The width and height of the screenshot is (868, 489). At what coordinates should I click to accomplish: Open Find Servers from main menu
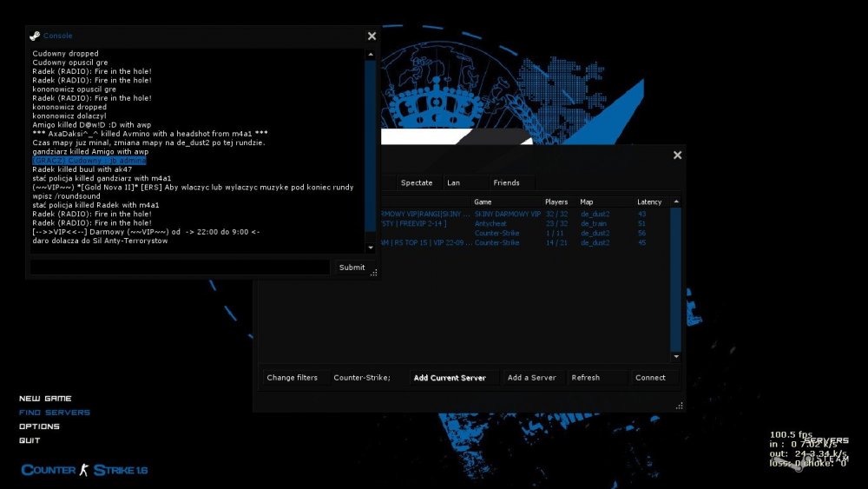coord(54,413)
